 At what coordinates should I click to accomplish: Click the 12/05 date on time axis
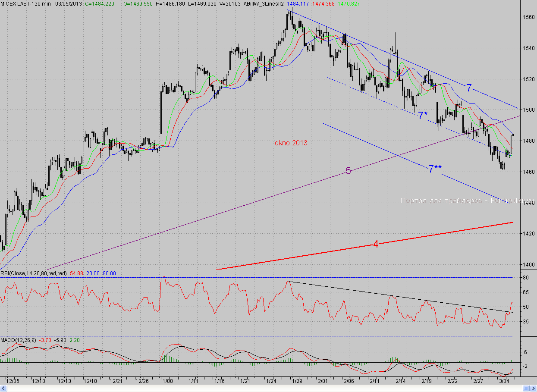coord(13,381)
